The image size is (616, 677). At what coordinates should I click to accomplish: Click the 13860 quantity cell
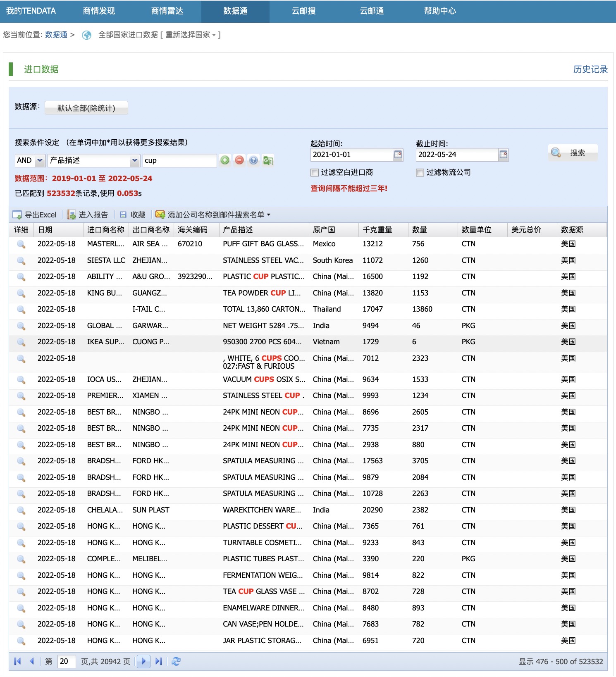point(422,309)
